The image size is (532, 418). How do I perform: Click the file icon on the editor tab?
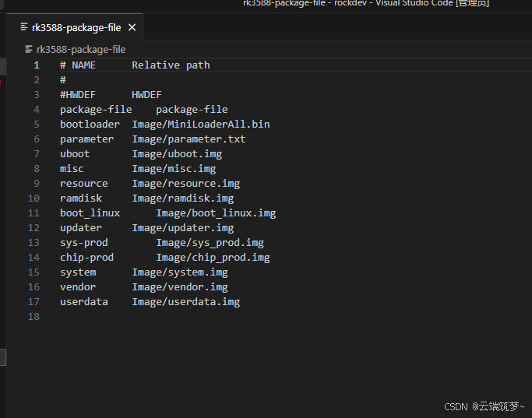coord(24,26)
